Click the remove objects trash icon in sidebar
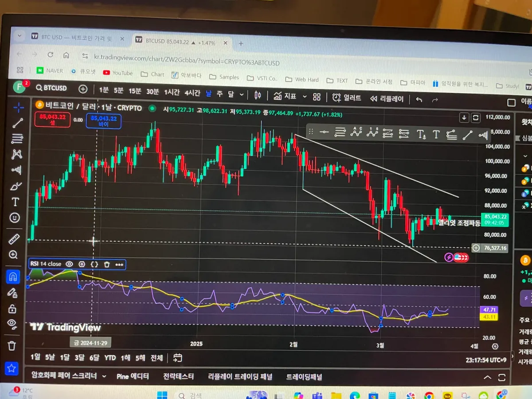Viewport: 532px width, 399px height. pyautogui.click(x=12, y=345)
